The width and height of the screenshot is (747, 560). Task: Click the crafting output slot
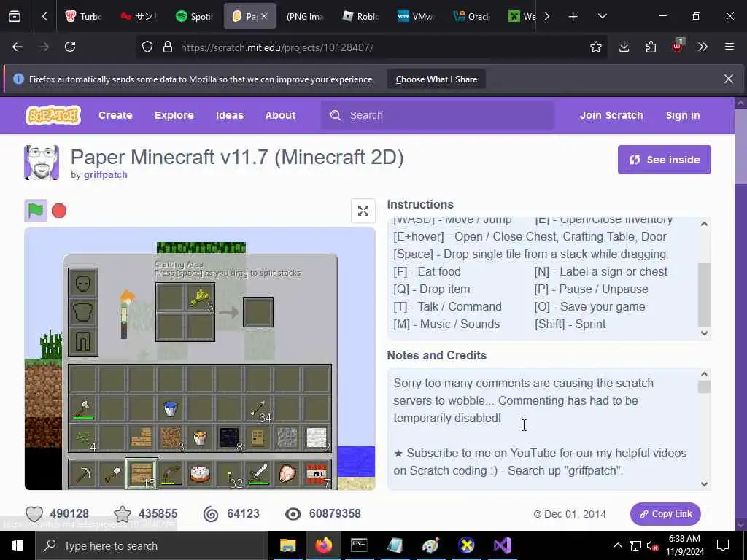tap(258, 312)
